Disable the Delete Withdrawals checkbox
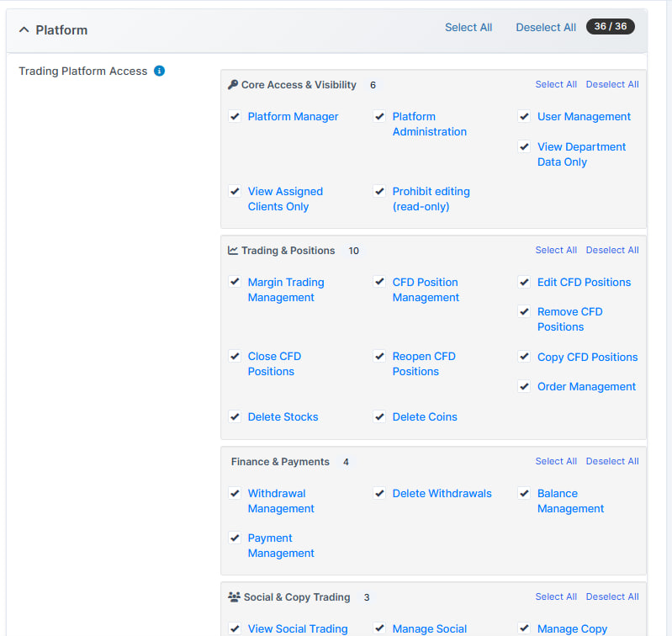 (380, 494)
